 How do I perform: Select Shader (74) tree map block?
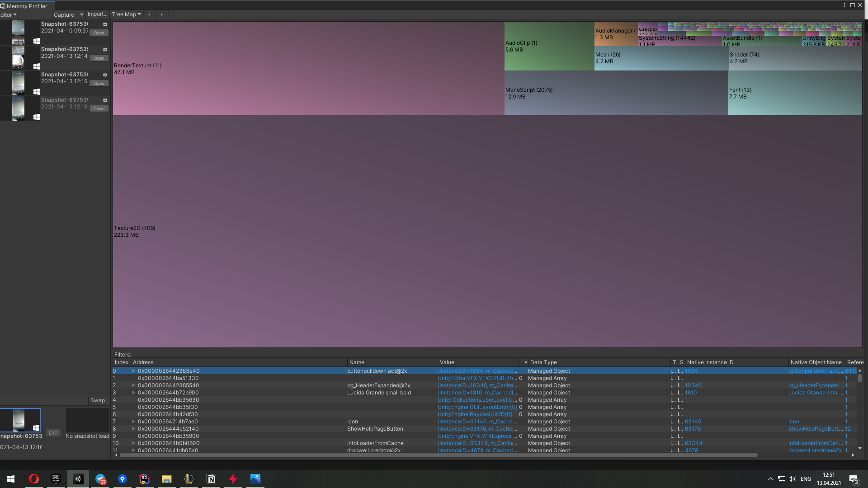795,58
